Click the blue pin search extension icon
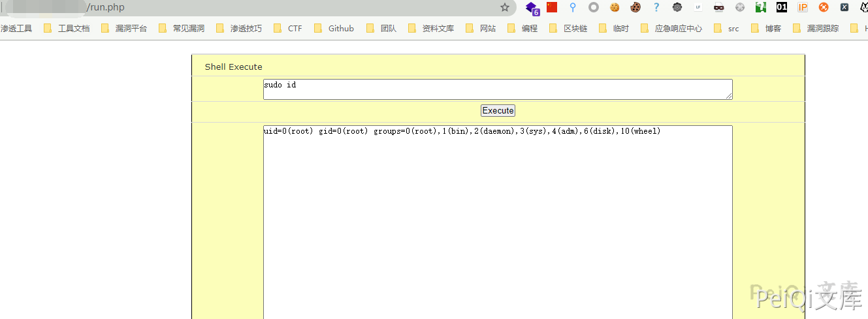Screen dimensions: 868x319 point(573,7)
